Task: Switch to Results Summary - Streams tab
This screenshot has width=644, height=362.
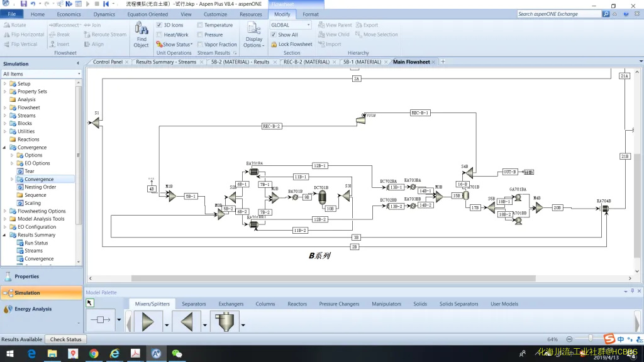Action: pos(166,62)
